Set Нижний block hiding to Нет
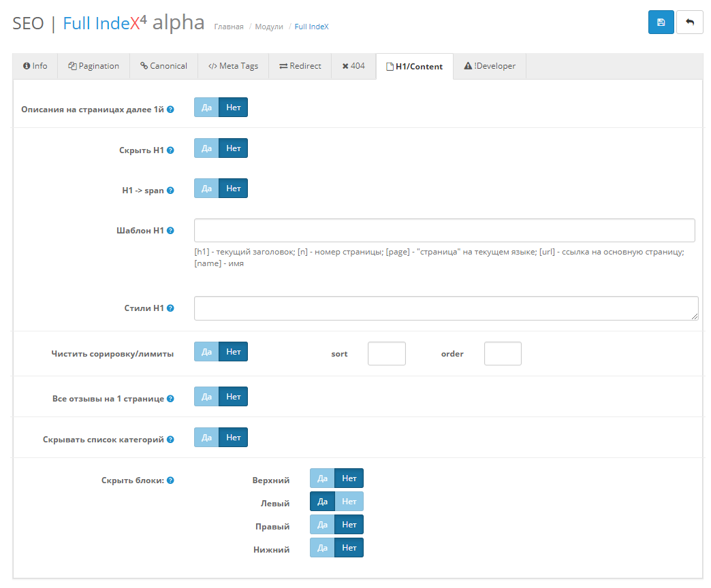Image resolution: width=711 pixels, height=588 pixels. [349, 548]
